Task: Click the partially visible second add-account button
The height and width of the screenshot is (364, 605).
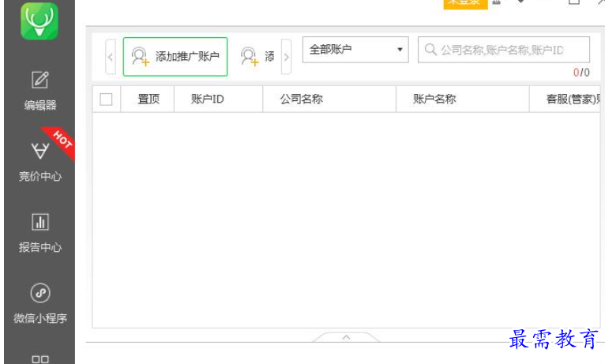Action: pyautogui.click(x=257, y=57)
